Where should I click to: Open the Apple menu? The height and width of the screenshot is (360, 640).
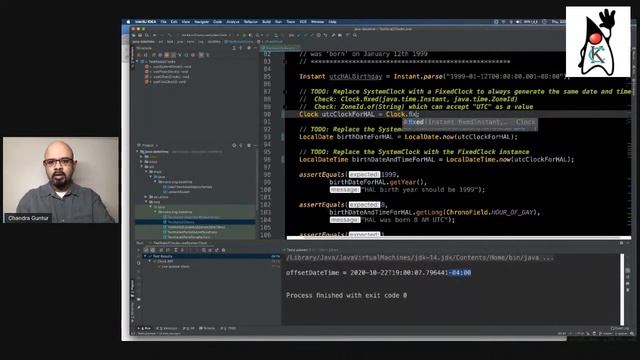point(128,22)
